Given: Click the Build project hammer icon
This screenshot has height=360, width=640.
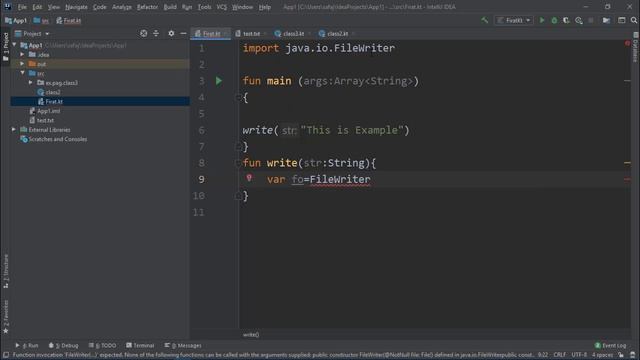Looking at the screenshot, I should tap(484, 20).
